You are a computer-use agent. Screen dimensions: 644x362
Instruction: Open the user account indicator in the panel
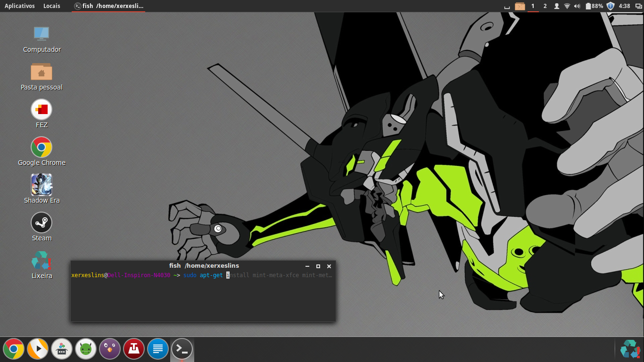557,6
